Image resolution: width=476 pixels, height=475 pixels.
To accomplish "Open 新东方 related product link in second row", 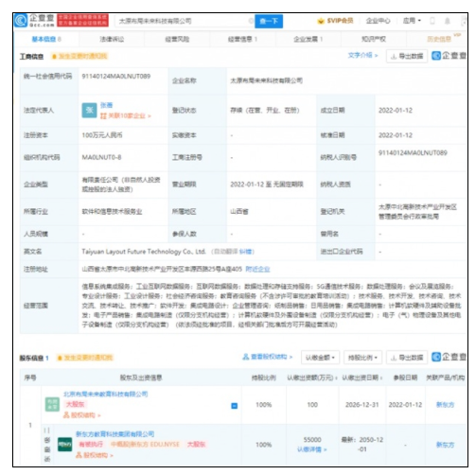I will (445, 445).
